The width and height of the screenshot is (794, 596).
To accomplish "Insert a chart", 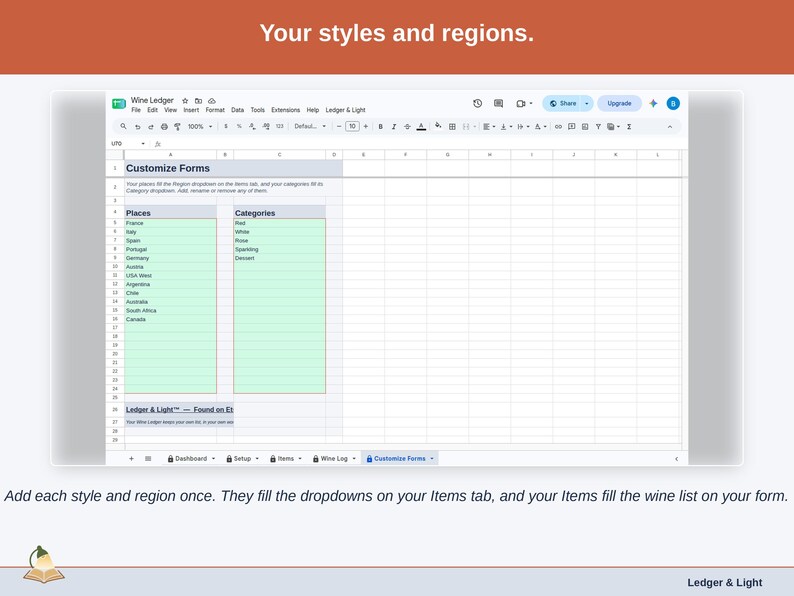I will point(585,127).
